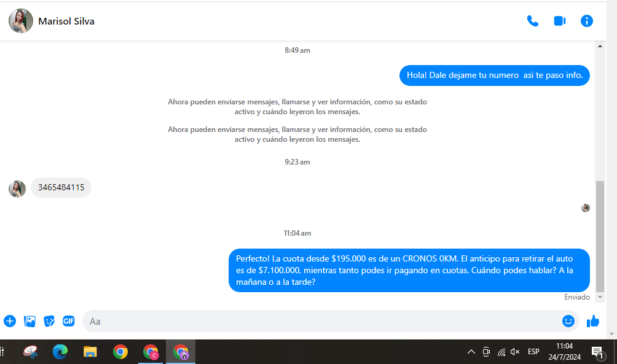Click the 9:23 am timestamp
Viewport: 617px width, 364px height.
point(297,162)
